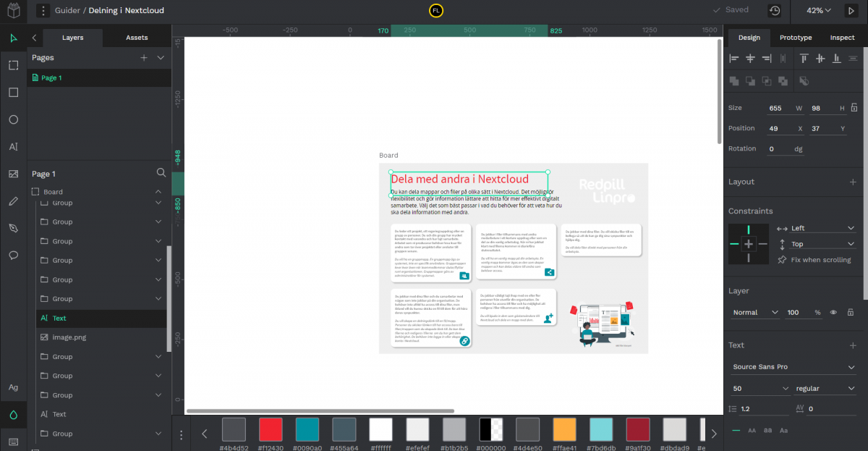Go to previous palette colors arrow
The image size is (868, 451).
tap(204, 434)
